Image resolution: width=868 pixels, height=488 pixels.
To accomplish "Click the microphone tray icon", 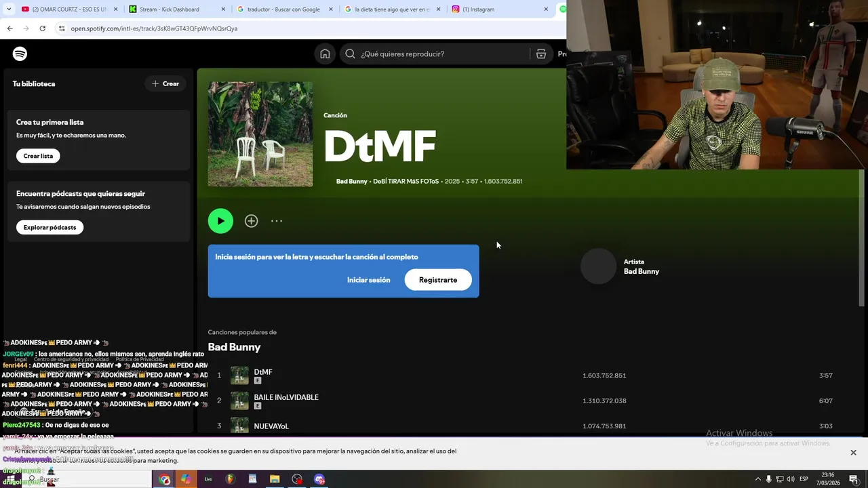I will tap(768, 479).
